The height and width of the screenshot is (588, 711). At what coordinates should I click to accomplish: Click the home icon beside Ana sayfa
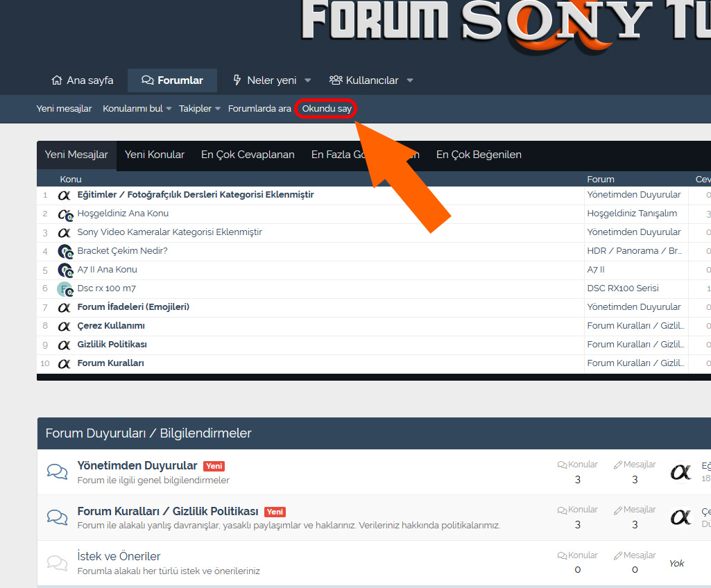(x=57, y=80)
